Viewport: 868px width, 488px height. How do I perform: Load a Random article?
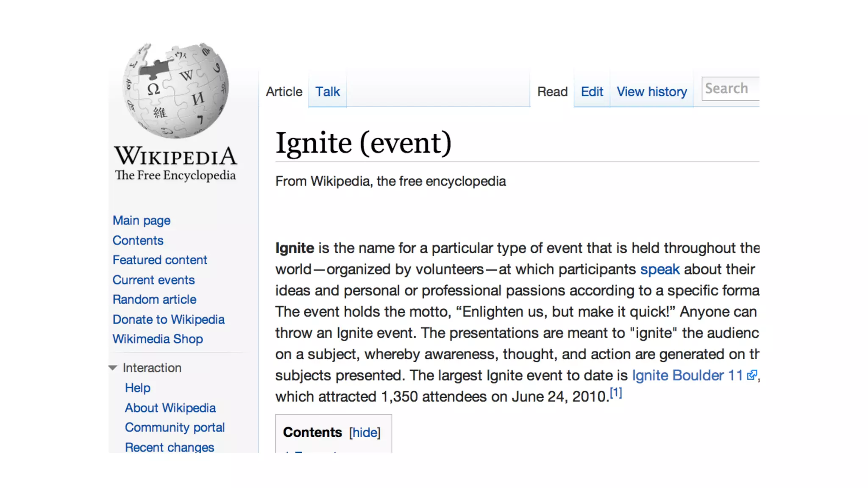[154, 299]
